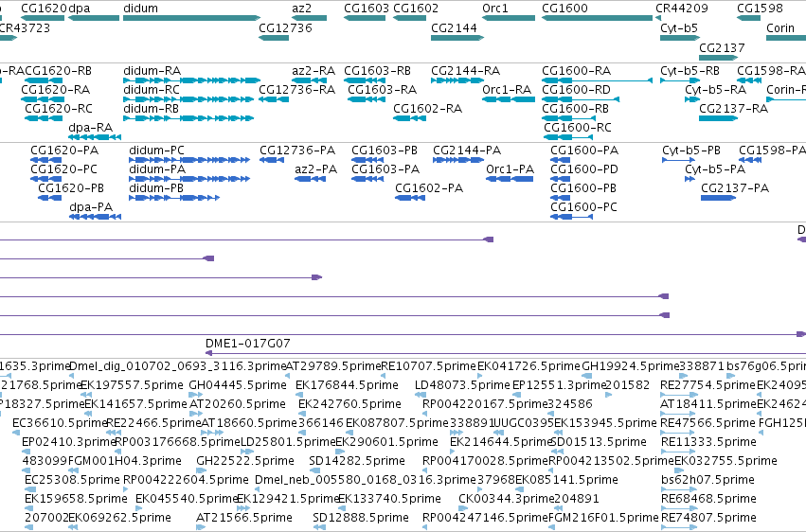Select the CG12736 gene label
The image size is (806, 532).
[285, 28]
